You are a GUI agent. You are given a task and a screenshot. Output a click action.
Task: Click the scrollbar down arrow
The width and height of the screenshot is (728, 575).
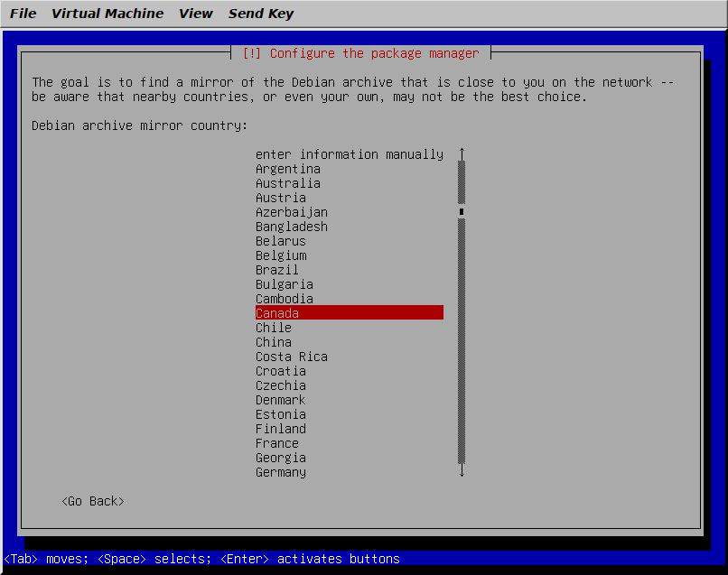click(461, 471)
